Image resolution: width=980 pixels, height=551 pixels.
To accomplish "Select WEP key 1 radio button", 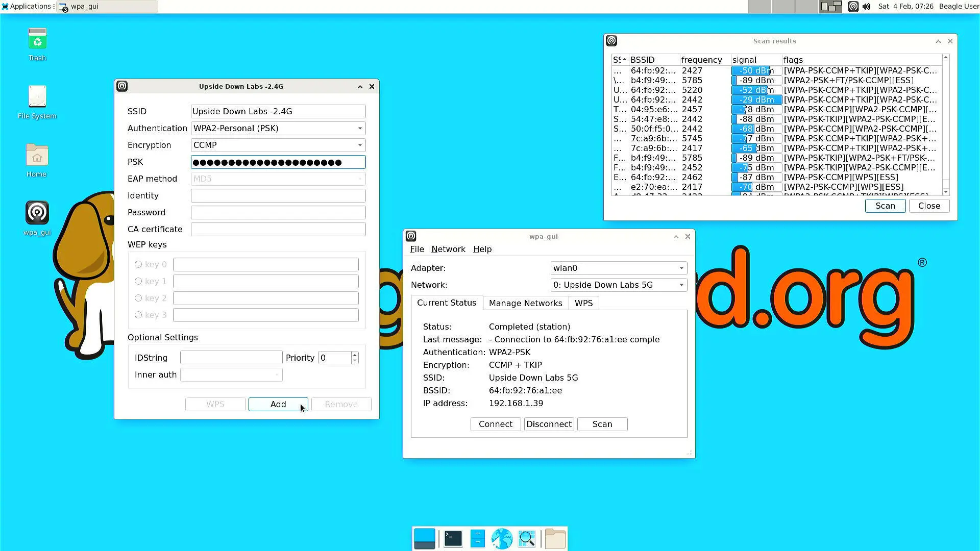I will (138, 281).
